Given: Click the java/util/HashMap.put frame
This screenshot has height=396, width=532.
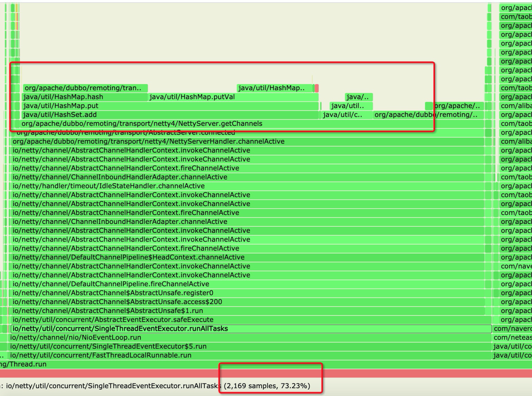Looking at the screenshot, I should point(170,106).
